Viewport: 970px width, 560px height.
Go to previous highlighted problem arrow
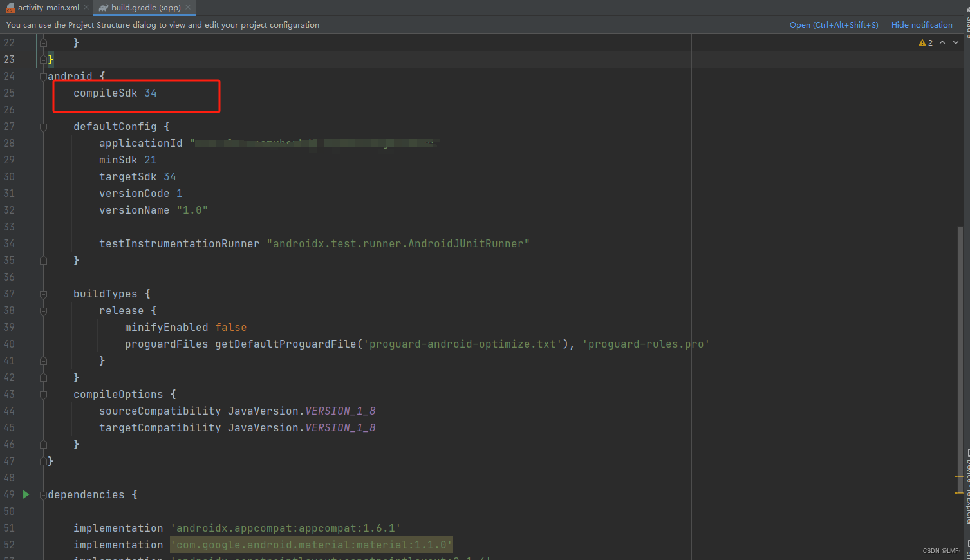point(942,42)
